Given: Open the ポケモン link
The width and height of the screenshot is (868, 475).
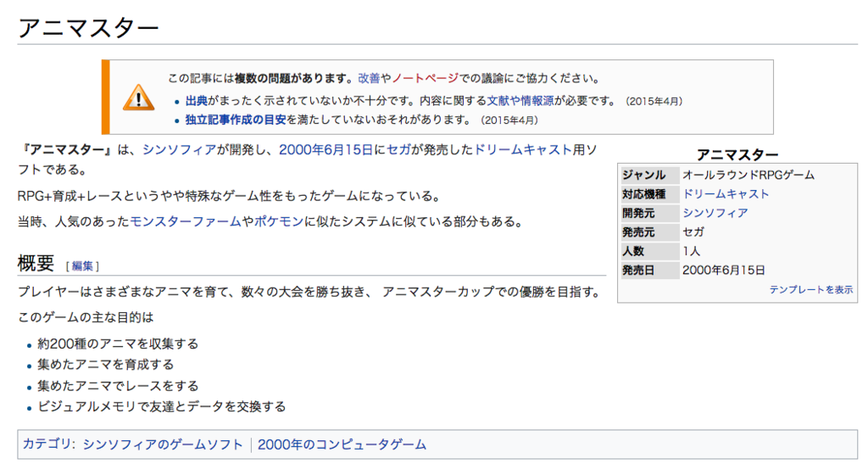Looking at the screenshot, I should point(278,222).
